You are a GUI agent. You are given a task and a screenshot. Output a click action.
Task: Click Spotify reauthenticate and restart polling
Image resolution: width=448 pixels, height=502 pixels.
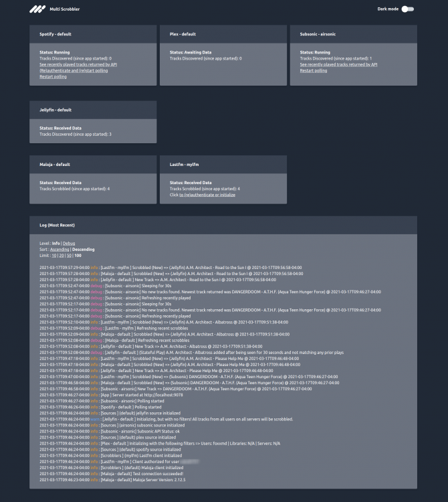[x=74, y=70]
